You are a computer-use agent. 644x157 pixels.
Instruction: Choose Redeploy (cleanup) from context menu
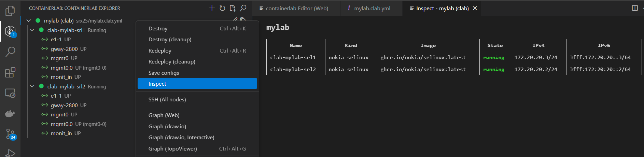(172, 61)
